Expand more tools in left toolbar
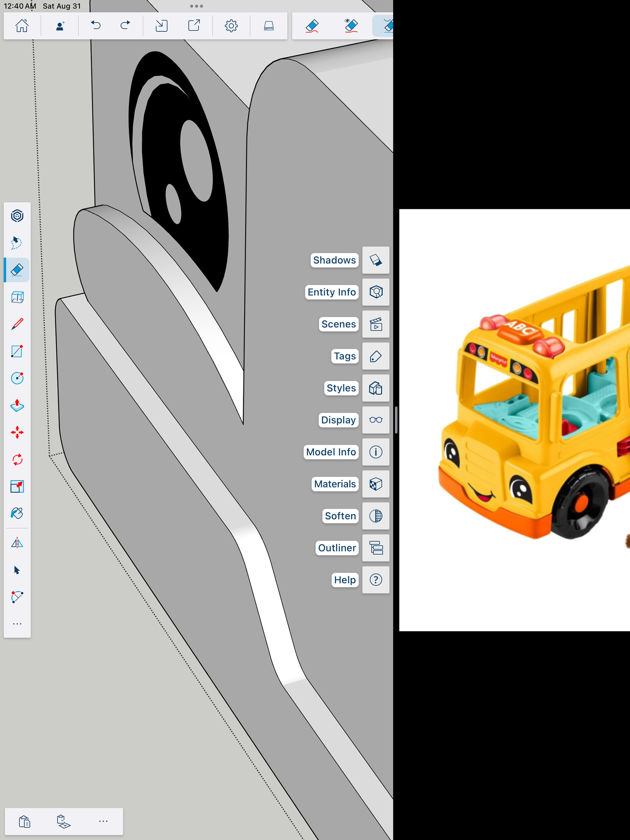The width and height of the screenshot is (630, 840). click(17, 624)
